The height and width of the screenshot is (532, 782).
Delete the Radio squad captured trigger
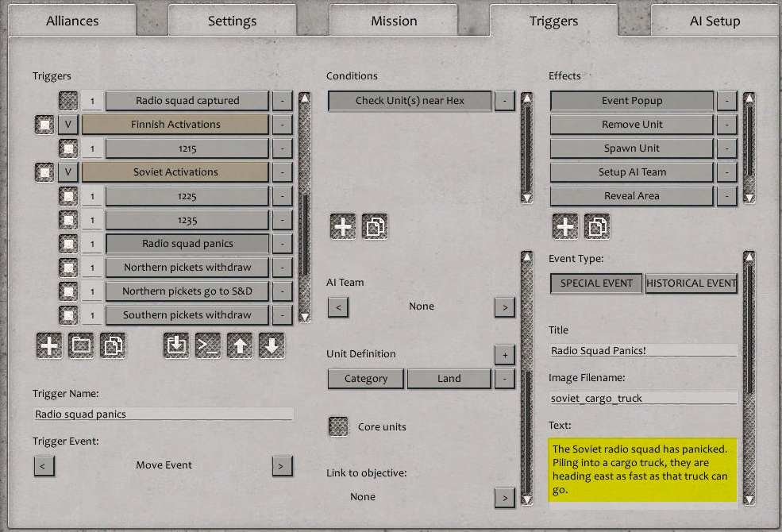tap(283, 101)
